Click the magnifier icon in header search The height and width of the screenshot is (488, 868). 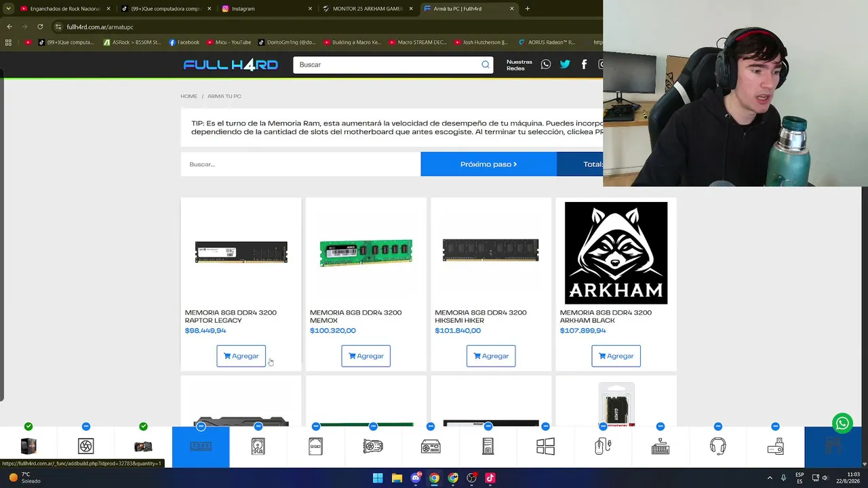[486, 64]
